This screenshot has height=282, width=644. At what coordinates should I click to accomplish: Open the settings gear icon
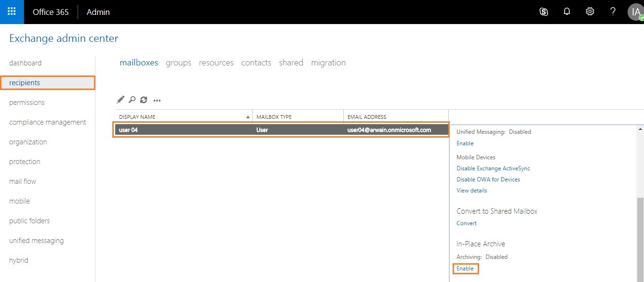(x=590, y=12)
